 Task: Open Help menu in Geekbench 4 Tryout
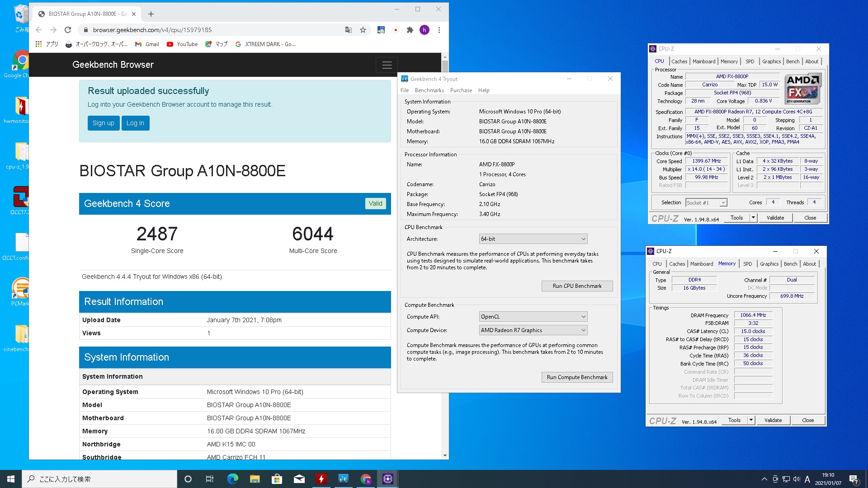[x=484, y=90]
